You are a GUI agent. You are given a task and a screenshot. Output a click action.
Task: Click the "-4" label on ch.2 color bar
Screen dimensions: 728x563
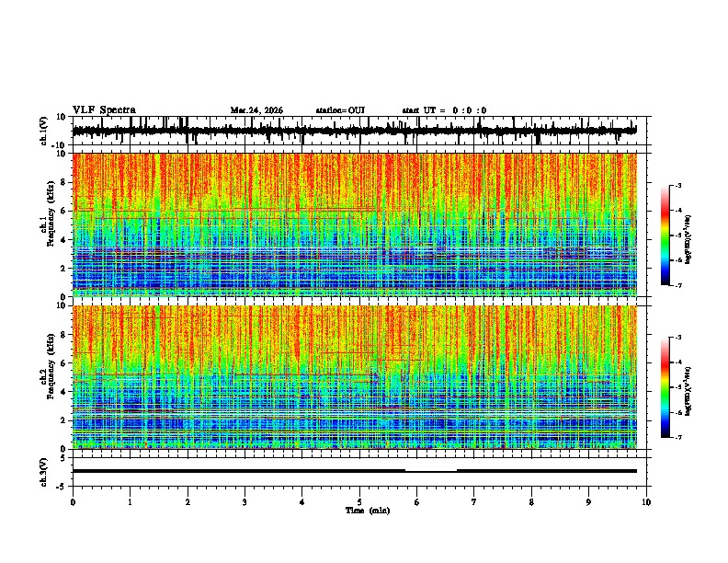click(x=677, y=362)
